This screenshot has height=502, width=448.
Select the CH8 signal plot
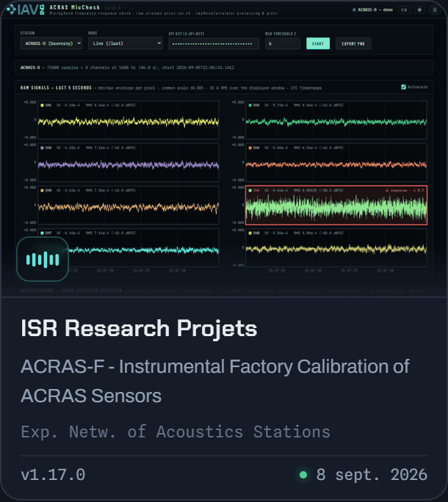point(336,247)
